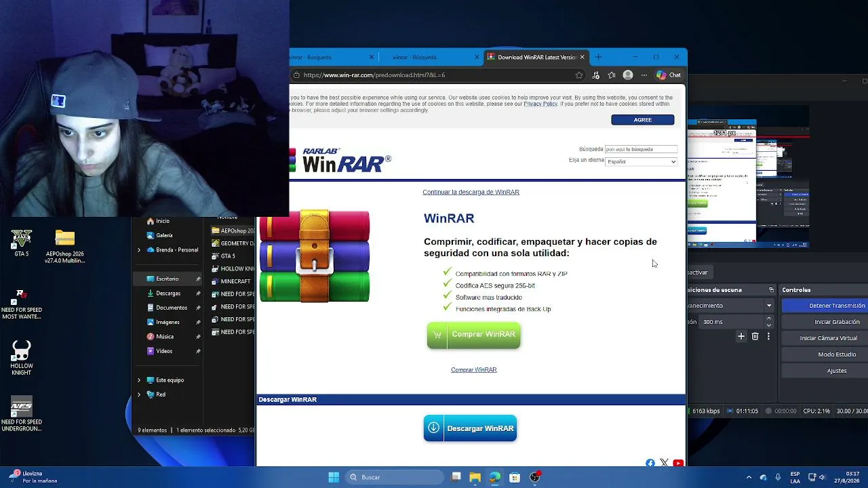This screenshot has width=868, height=488.
Task: Click the blue Descargar WinRAR button
Action: click(x=470, y=428)
